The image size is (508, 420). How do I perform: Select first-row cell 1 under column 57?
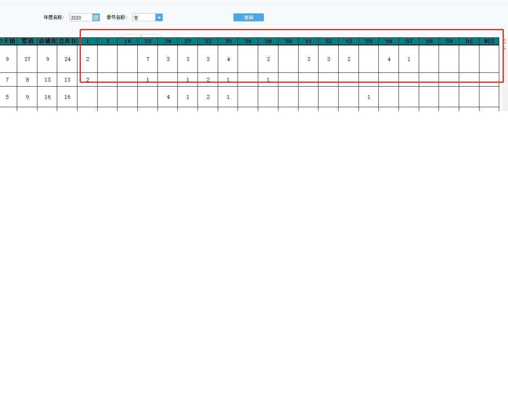409,59
